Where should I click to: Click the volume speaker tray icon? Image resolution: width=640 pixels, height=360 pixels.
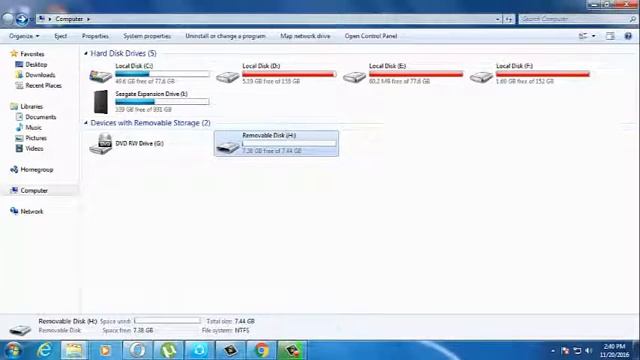pos(589,351)
